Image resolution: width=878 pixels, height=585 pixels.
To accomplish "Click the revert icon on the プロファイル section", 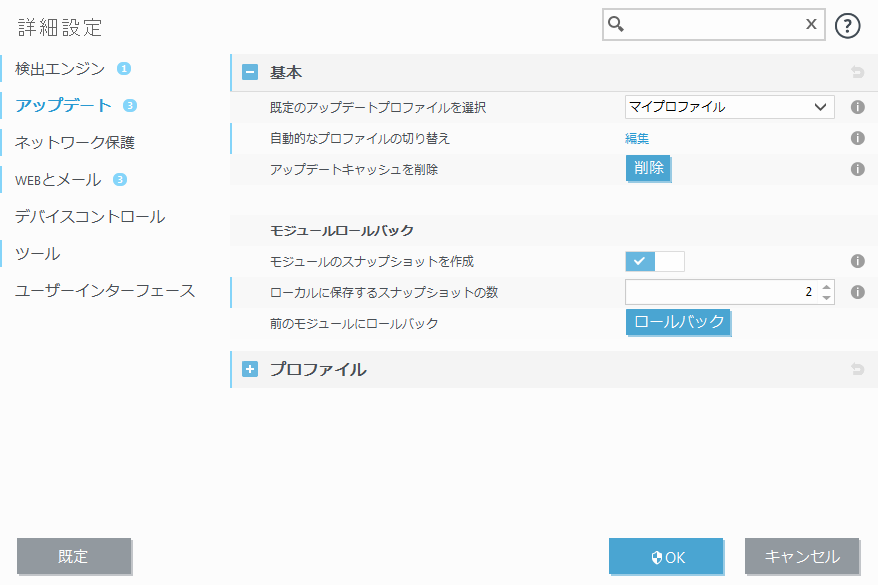I will (x=857, y=369).
